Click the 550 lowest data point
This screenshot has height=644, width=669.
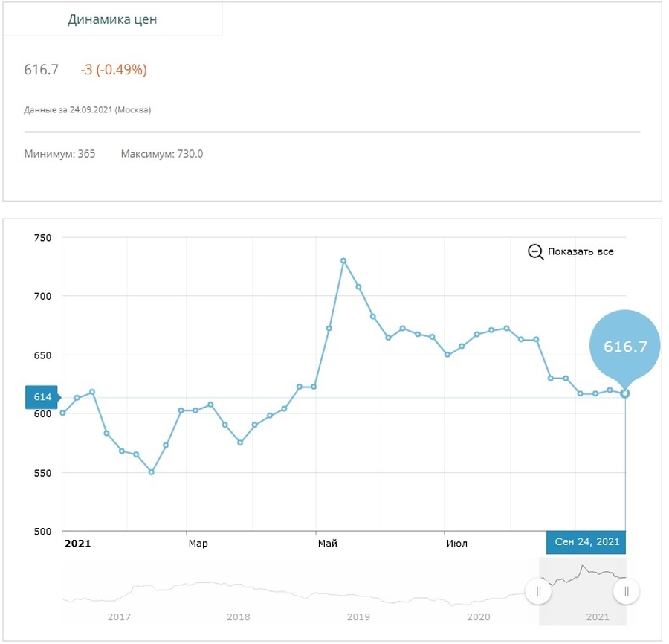(x=152, y=472)
